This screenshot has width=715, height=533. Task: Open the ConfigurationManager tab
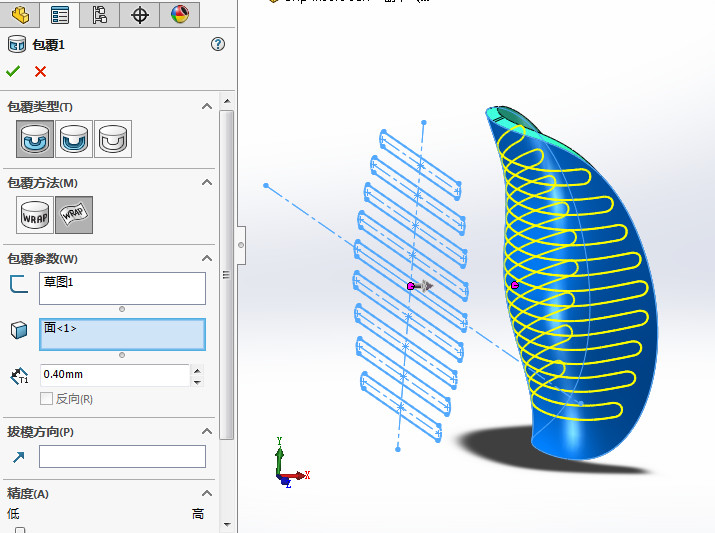tap(99, 15)
